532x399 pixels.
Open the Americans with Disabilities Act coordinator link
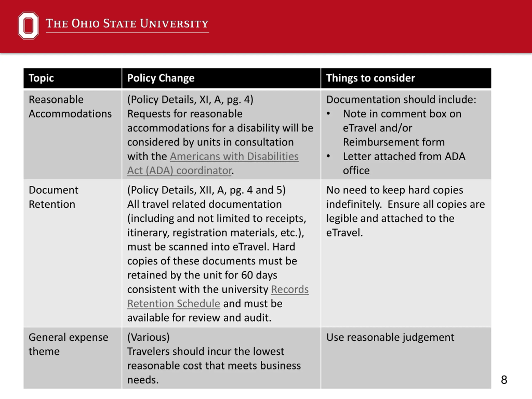coord(213,163)
